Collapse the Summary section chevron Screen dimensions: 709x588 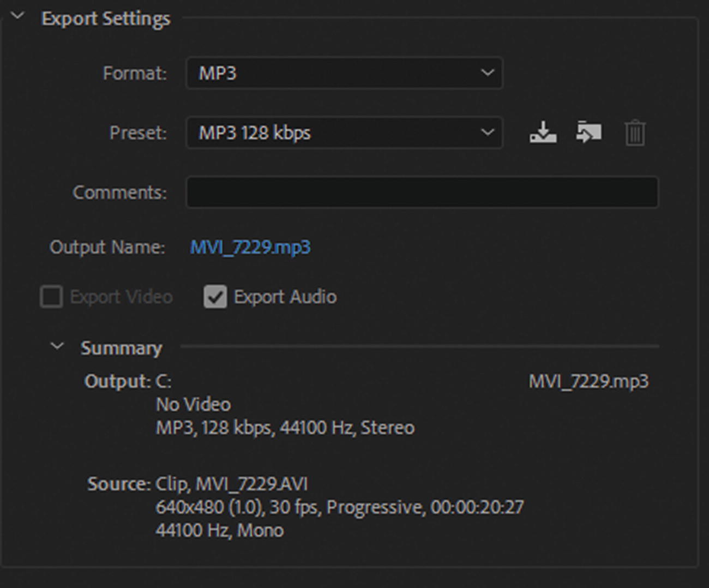click(x=57, y=346)
